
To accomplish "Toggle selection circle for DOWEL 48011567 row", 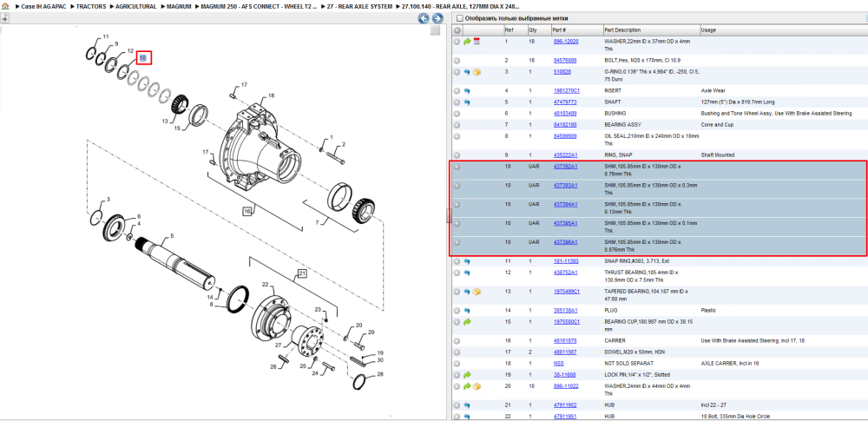I will (457, 352).
